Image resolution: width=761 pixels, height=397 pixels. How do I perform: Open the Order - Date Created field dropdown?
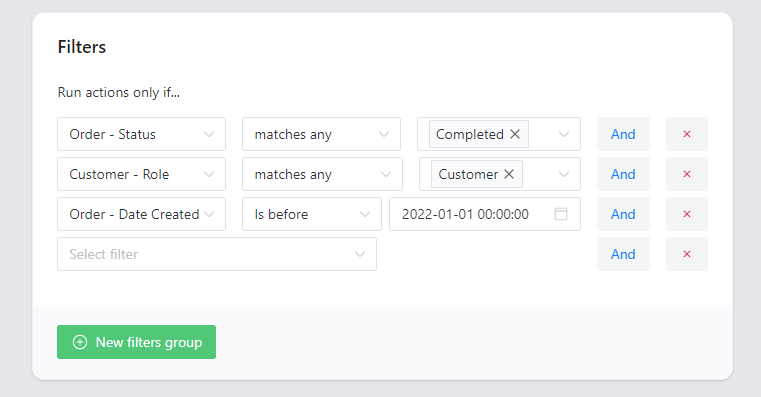141,214
